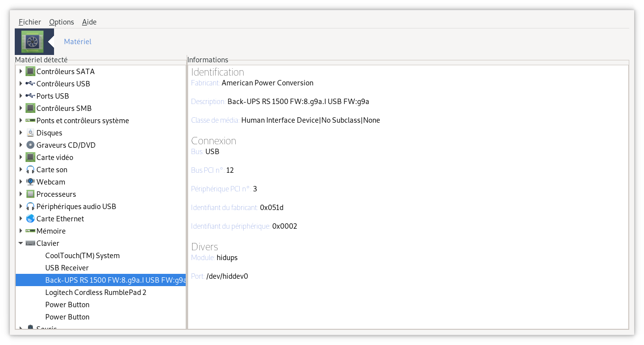Open the Aide menu
Screen dimensions: 644x345
pos(89,22)
